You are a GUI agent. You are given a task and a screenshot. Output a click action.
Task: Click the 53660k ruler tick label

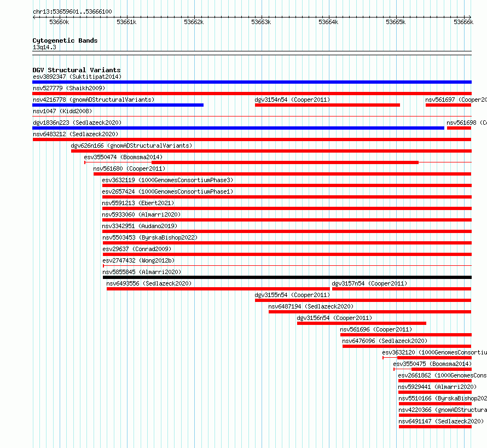coord(59,22)
